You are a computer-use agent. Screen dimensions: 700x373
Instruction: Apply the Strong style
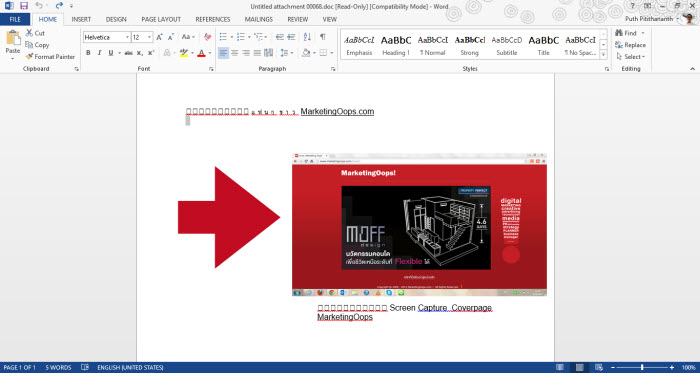(x=470, y=45)
